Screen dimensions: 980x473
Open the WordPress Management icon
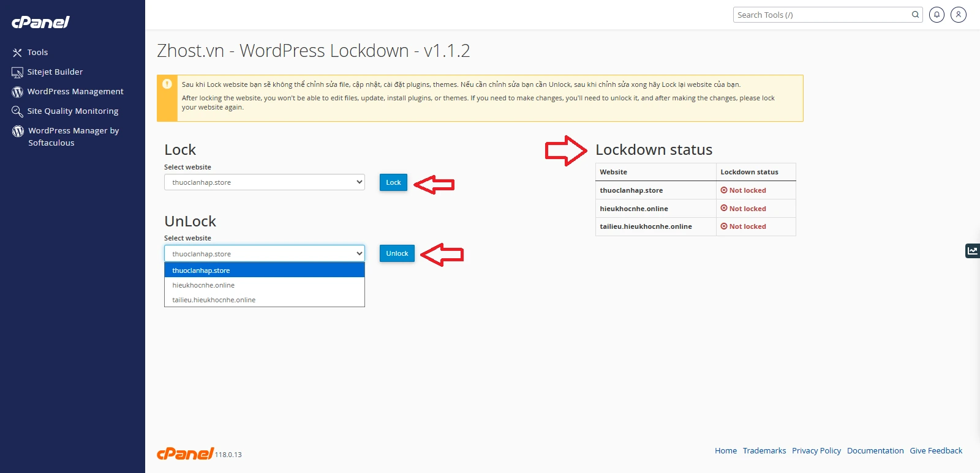17,92
